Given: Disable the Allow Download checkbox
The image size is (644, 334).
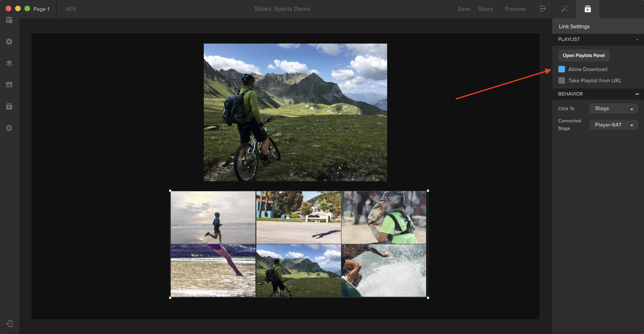Looking at the screenshot, I should (562, 69).
